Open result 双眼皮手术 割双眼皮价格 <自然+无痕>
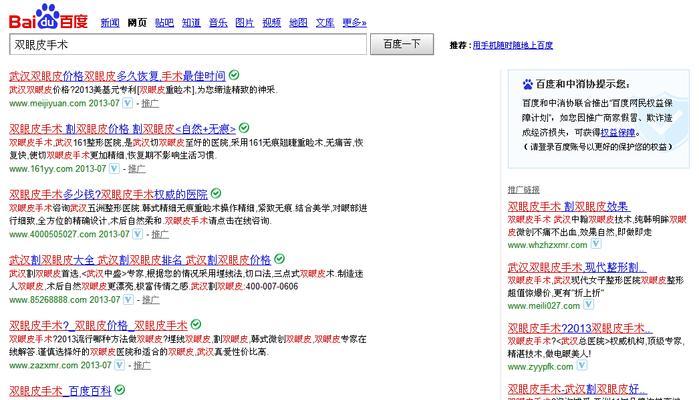This screenshot has height=400, width=699. point(122,129)
